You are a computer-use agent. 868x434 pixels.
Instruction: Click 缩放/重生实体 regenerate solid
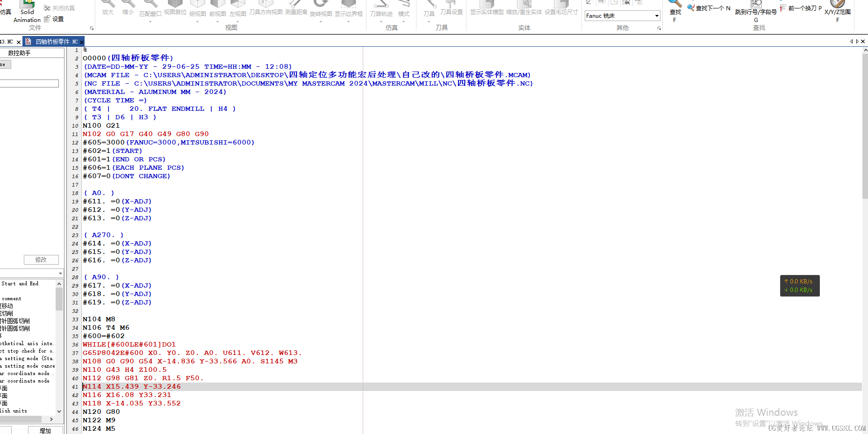click(x=524, y=8)
